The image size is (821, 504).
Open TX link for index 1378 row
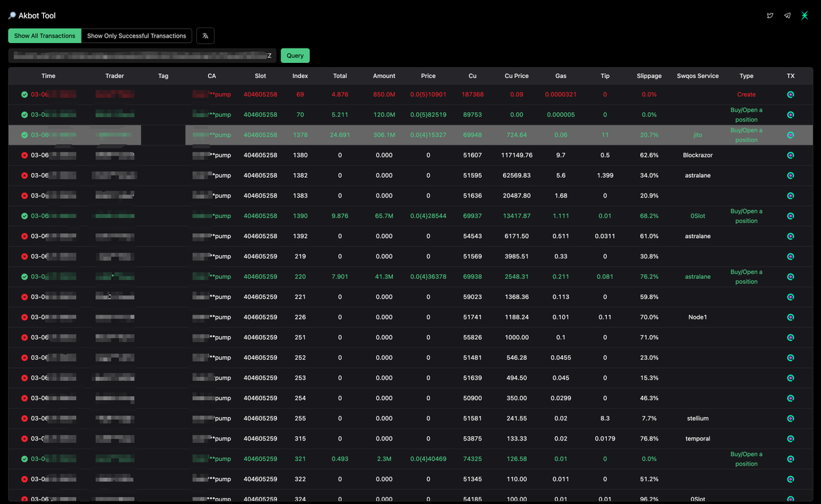point(790,135)
